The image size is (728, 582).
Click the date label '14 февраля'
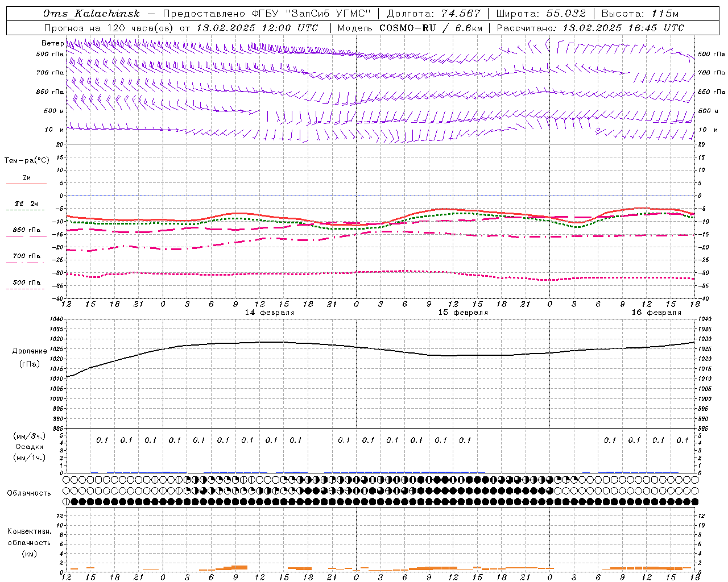pos(270,313)
